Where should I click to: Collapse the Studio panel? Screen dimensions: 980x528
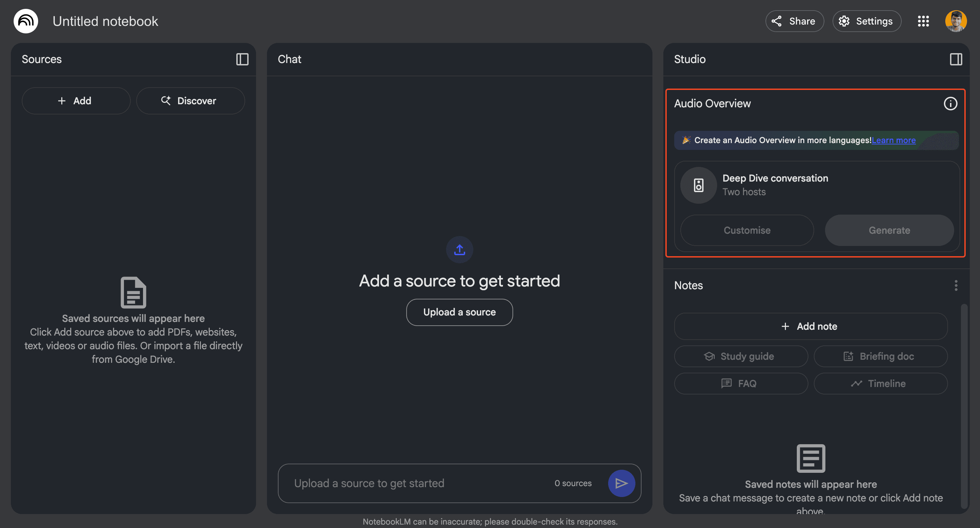(956, 59)
